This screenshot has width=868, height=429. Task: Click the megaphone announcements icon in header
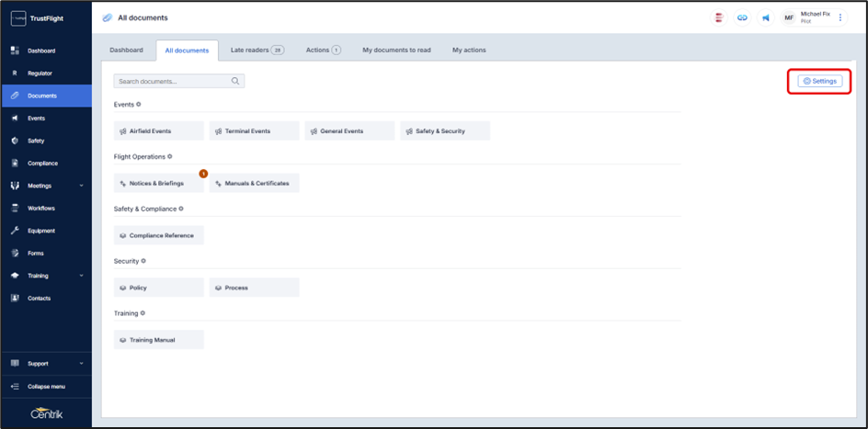[765, 17]
